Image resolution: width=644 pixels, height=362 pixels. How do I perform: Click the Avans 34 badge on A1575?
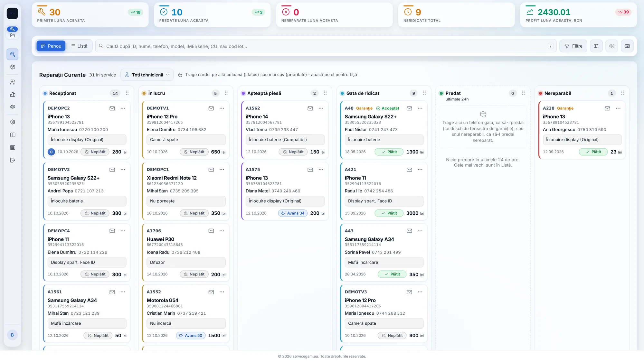pyautogui.click(x=293, y=213)
